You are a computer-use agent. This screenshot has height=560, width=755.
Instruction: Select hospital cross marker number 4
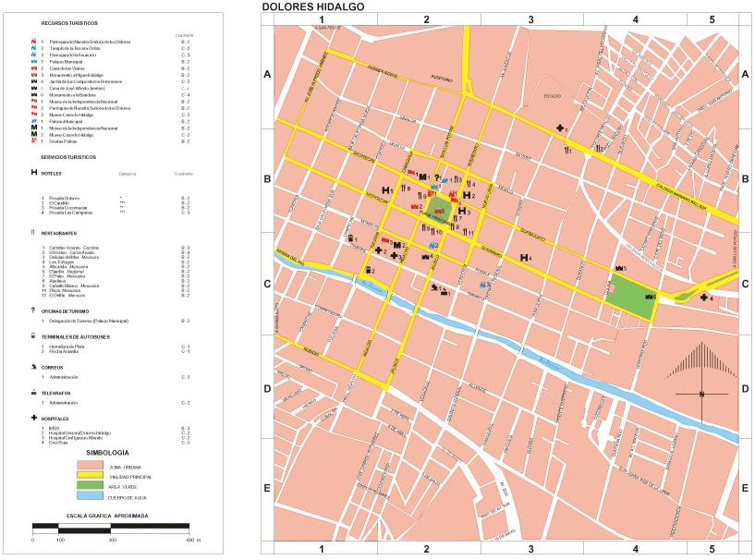point(704,297)
